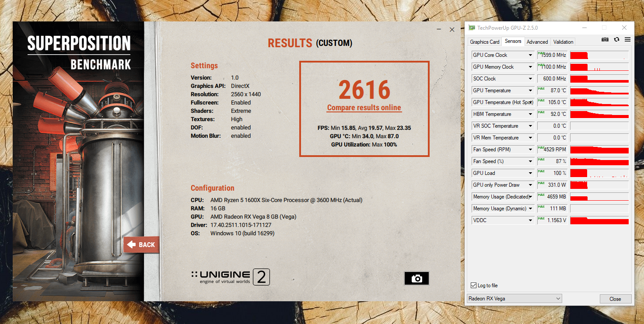The height and width of the screenshot is (324, 644).
Task: Close the Superposition Benchmark results window
Action: pos(452,29)
